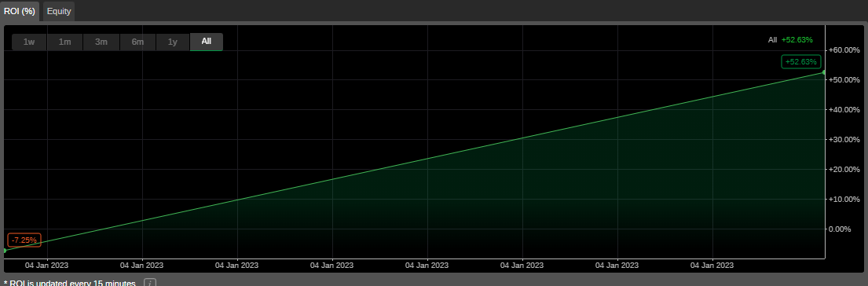The width and height of the screenshot is (868, 286).
Task: Switch to the ROI (%) tab
Action: point(20,11)
